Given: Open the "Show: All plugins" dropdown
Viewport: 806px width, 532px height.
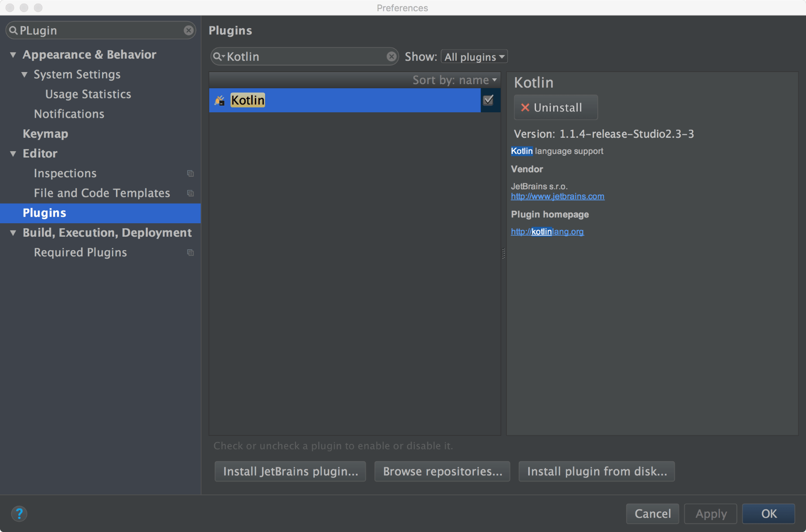Looking at the screenshot, I should coord(474,56).
